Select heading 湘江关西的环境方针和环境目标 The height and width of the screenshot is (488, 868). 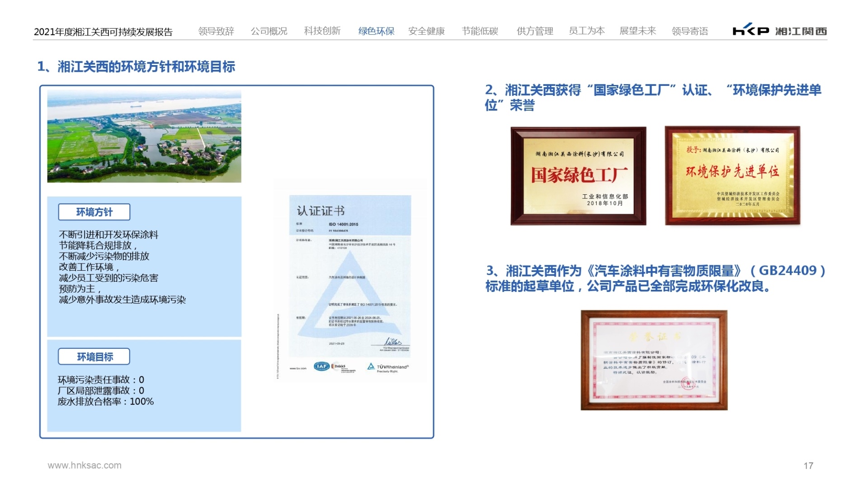pos(136,67)
